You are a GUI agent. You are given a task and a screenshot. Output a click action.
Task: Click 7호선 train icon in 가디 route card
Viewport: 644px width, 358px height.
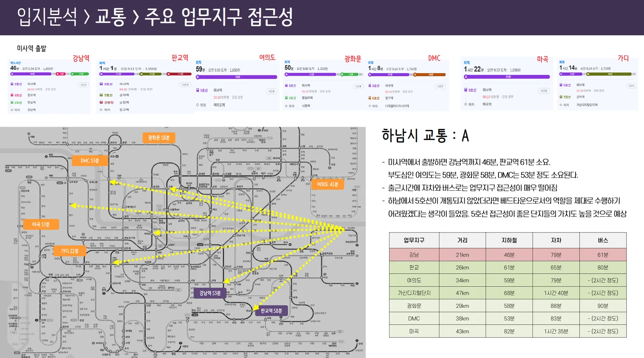click(x=562, y=96)
